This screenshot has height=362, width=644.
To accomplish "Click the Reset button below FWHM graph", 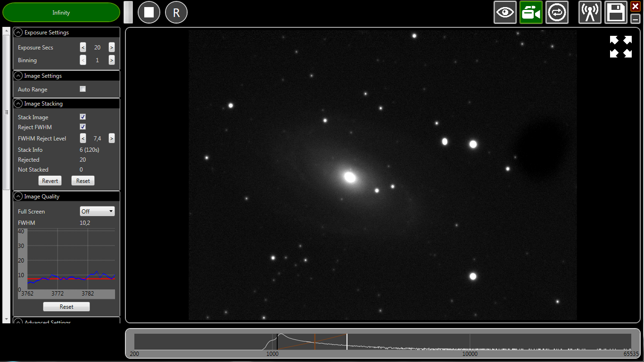I will (x=66, y=307).
